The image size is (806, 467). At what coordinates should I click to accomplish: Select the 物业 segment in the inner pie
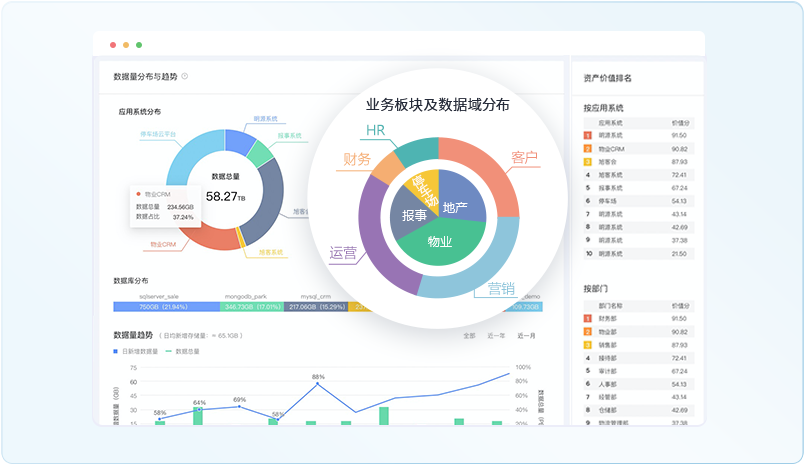[x=440, y=243]
